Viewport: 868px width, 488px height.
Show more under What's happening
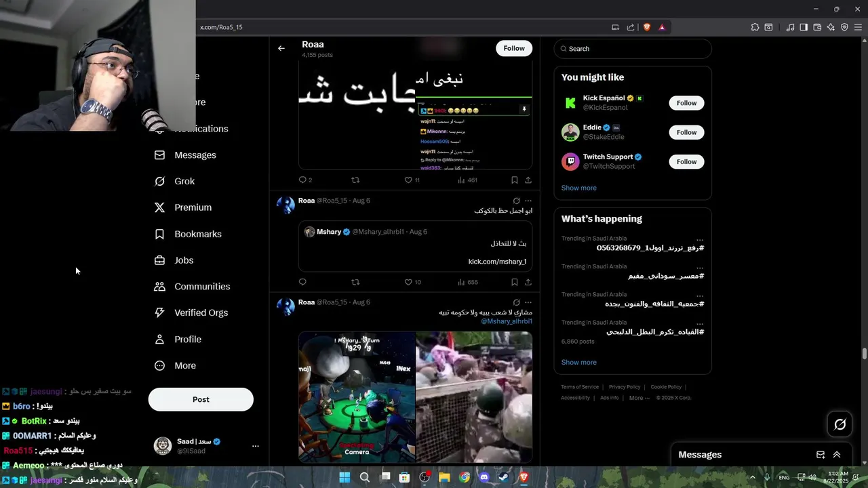click(578, 362)
